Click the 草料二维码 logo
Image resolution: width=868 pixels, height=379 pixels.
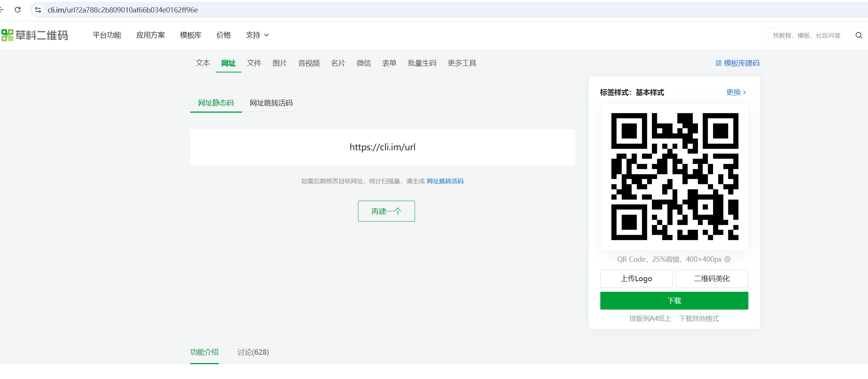(x=35, y=35)
